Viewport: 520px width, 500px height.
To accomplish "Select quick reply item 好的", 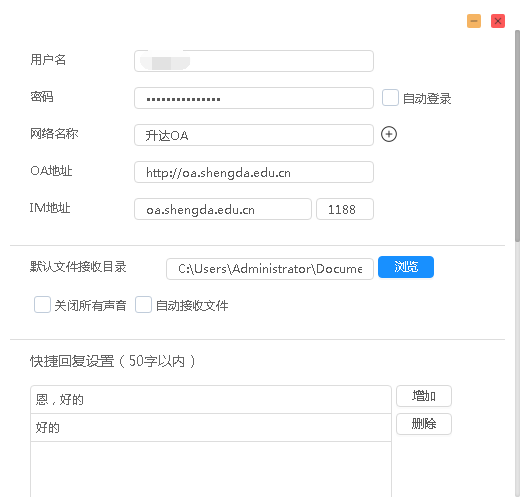I will 211,428.
